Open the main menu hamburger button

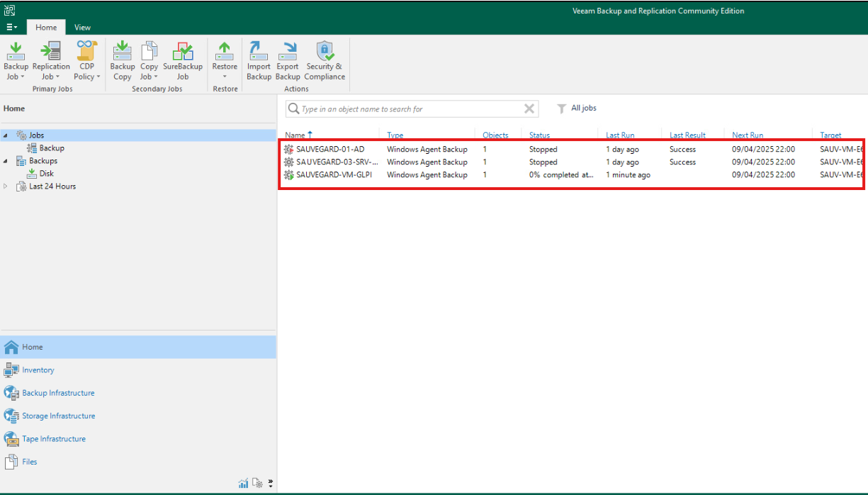click(x=12, y=27)
